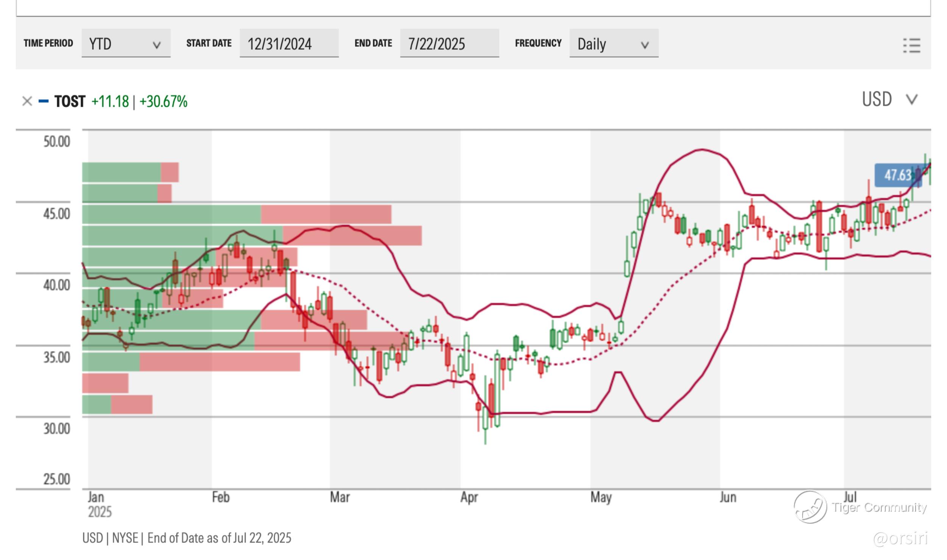947x560 pixels.
Task: Click the End Date field 7/22/2025
Action: (x=449, y=44)
